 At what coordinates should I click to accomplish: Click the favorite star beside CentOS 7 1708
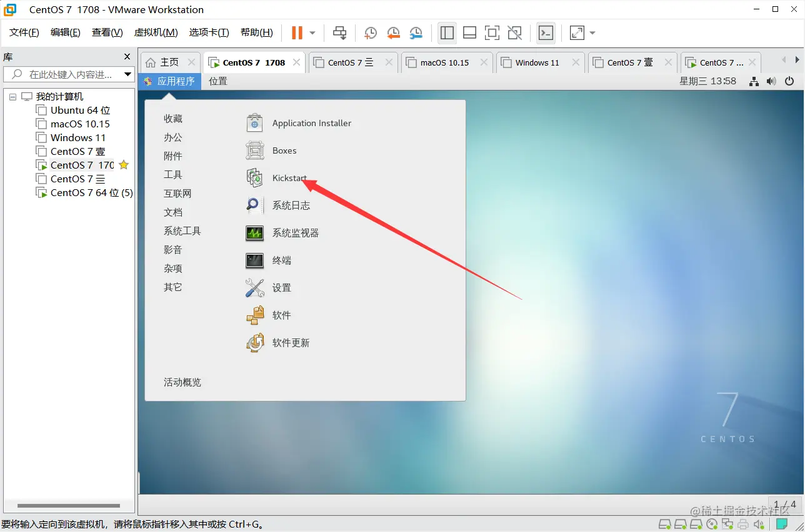(124, 165)
